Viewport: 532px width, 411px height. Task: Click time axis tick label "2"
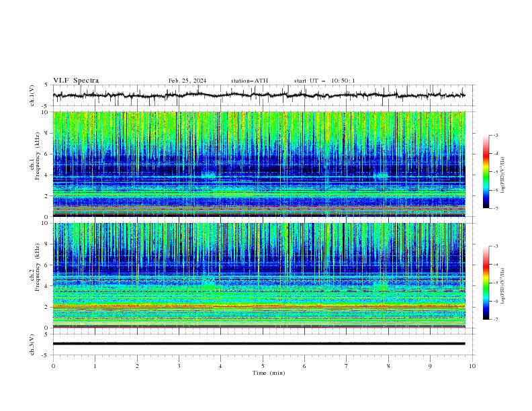(x=137, y=366)
